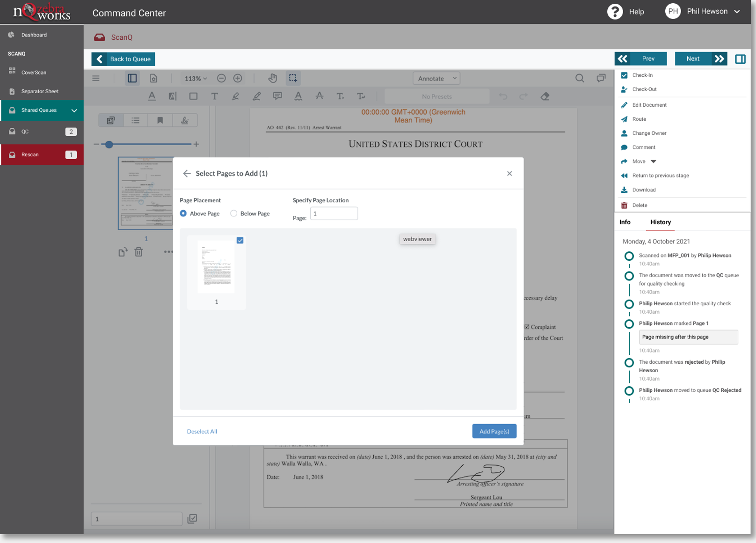Select the Below Page radio button

click(234, 213)
